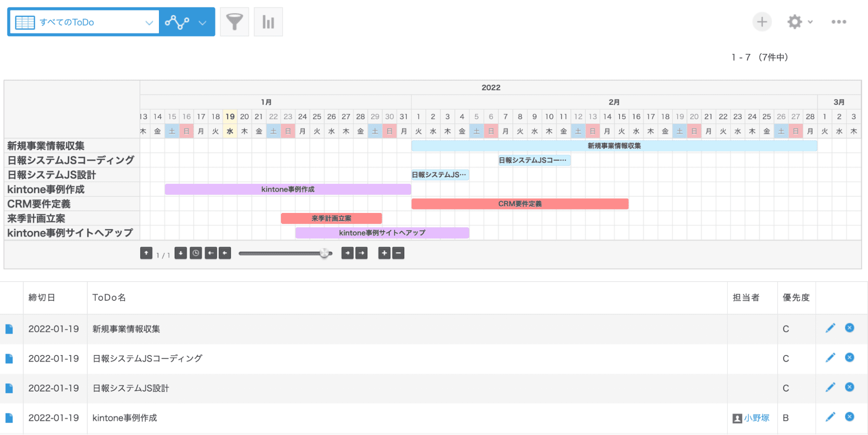This screenshot has width=868, height=435.
Task: Jump far back with dotted left arrow
Action: pos(211,253)
